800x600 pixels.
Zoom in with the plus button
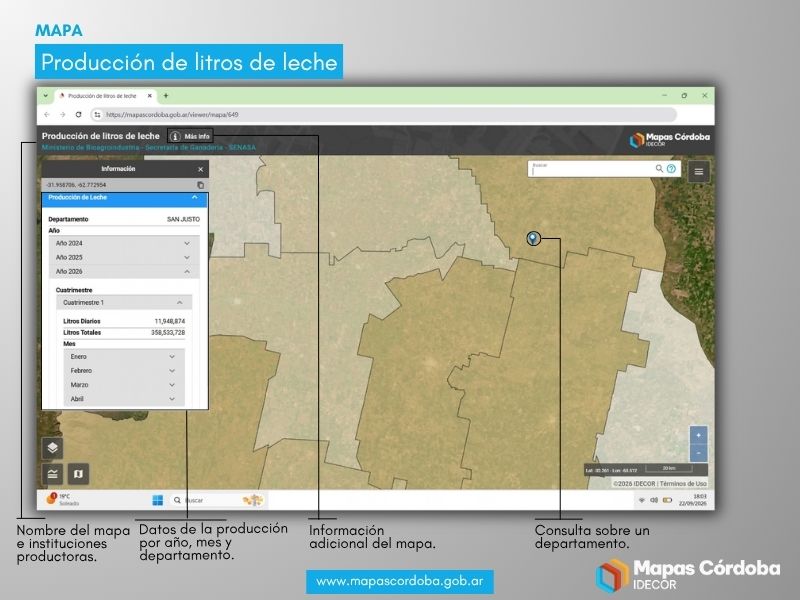698,435
